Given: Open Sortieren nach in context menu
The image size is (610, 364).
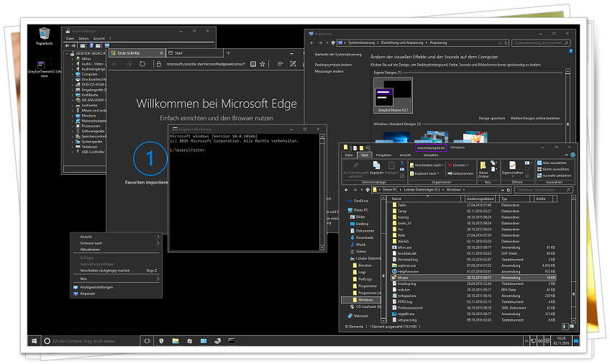Looking at the screenshot, I should click(x=116, y=243).
